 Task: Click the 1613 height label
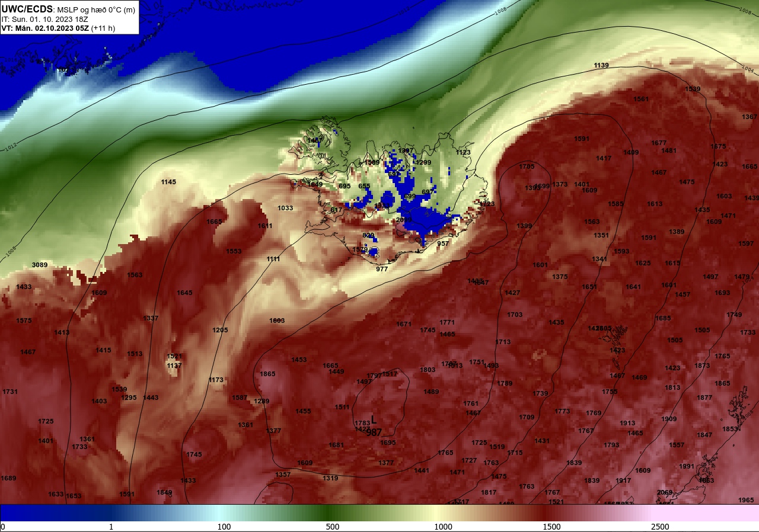click(x=655, y=204)
